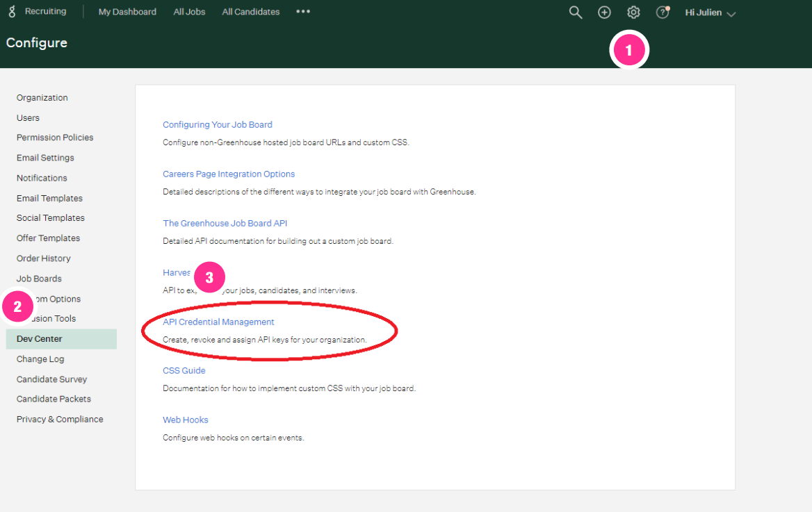Open Email Templates section
Image resolution: width=812 pixels, height=512 pixels.
pos(49,198)
